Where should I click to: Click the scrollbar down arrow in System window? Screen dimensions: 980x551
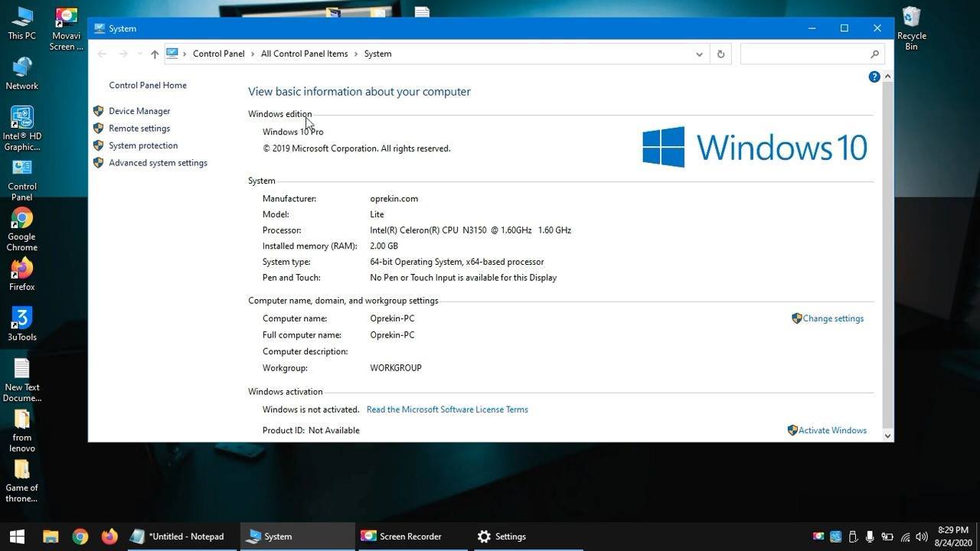coord(888,435)
